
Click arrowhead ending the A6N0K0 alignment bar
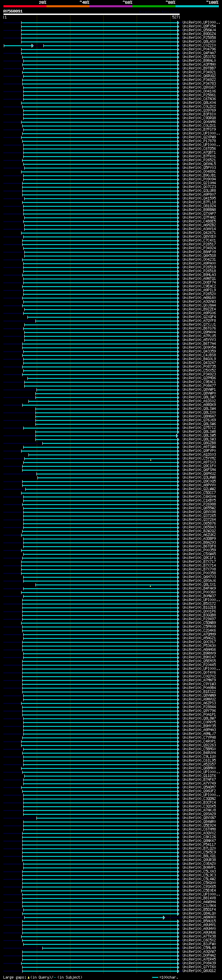click(x=164, y=917)
